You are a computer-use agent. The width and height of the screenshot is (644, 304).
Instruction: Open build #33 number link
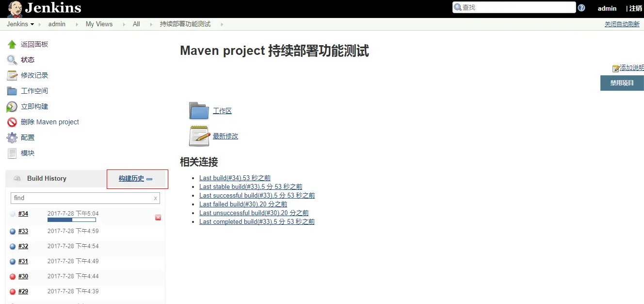23,231
